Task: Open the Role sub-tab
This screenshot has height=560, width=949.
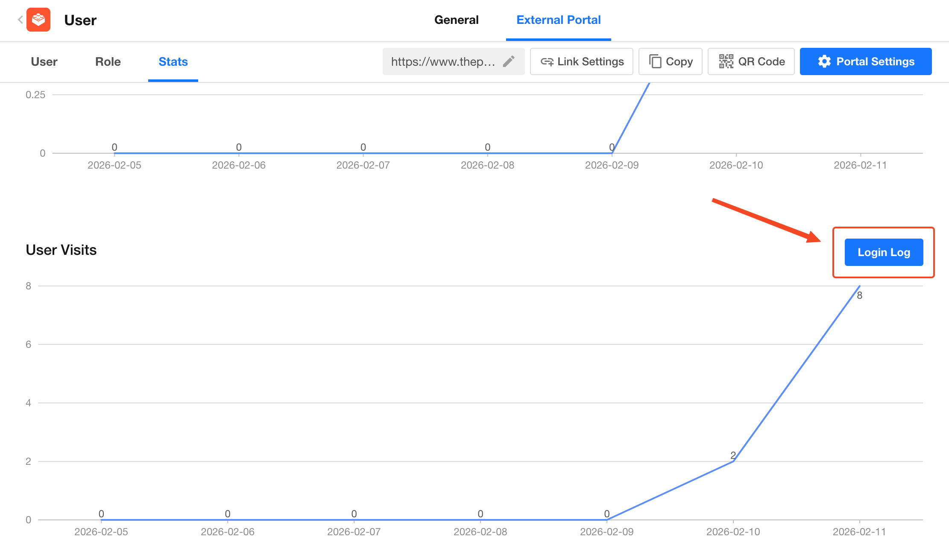Action: point(108,61)
